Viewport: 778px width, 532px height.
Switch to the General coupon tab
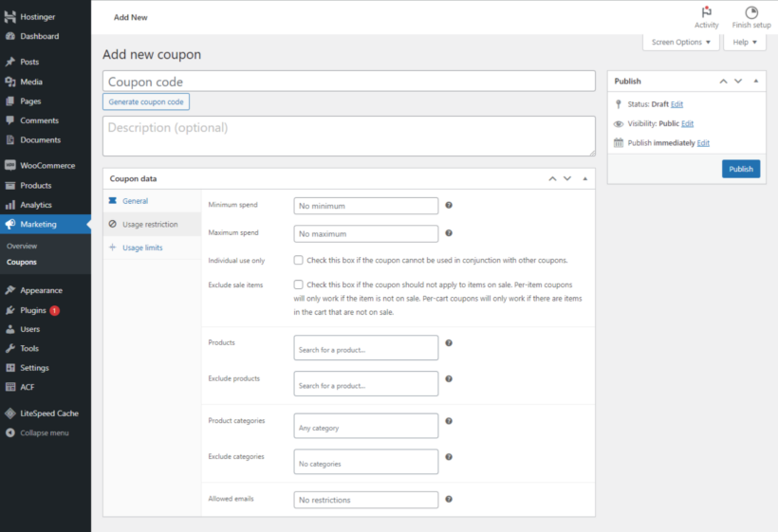click(135, 201)
